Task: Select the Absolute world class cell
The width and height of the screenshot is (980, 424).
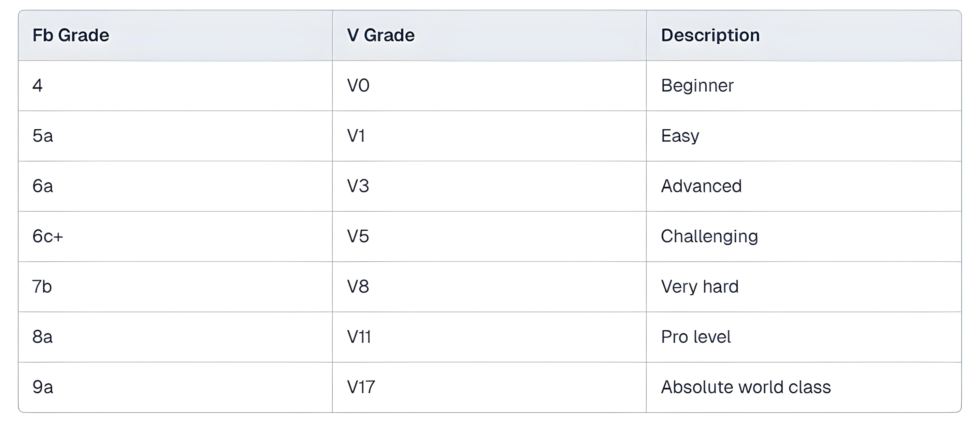Action: click(x=746, y=387)
